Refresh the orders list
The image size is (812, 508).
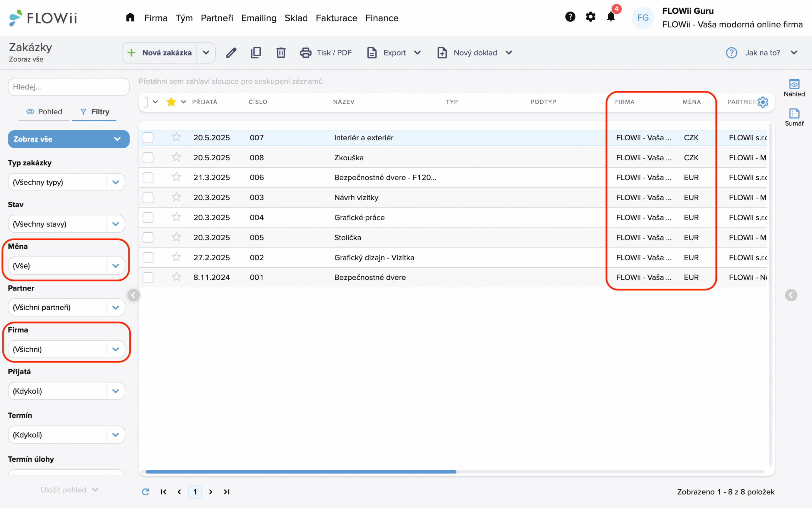(x=145, y=491)
